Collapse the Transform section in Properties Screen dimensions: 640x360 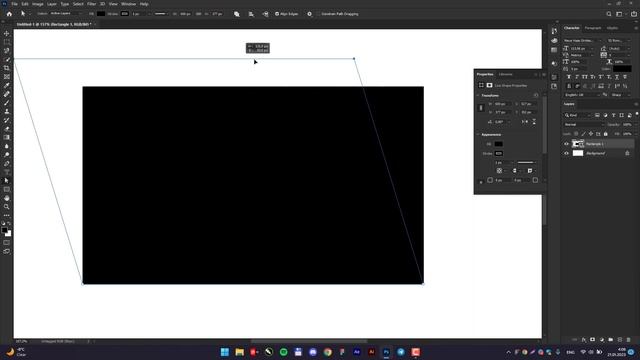pos(478,96)
